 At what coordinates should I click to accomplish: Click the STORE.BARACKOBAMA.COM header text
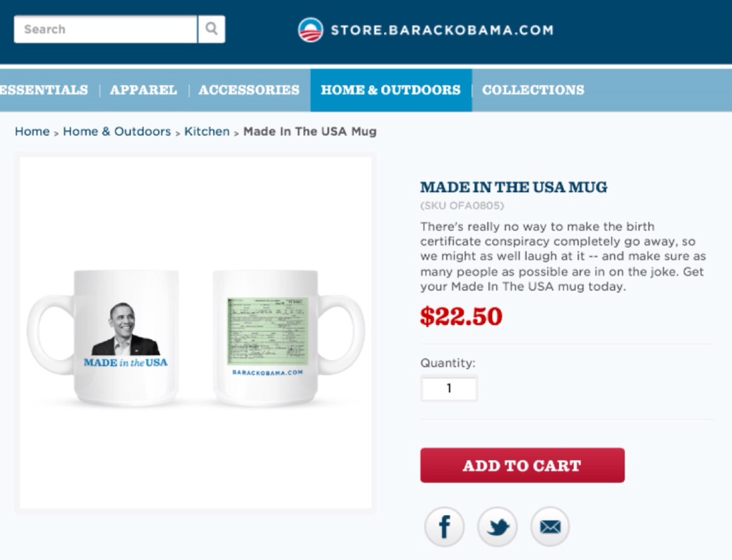(x=442, y=30)
